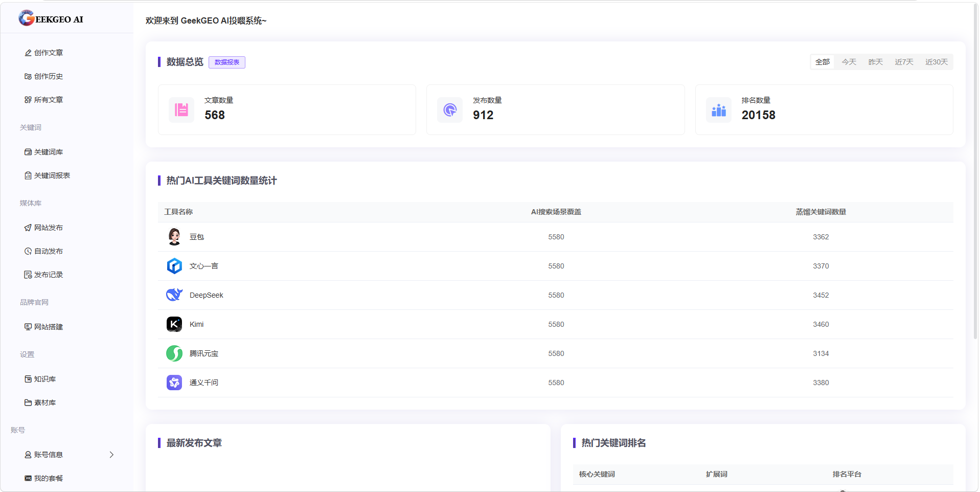Click DeepSeek keyword count 3452
The height and width of the screenshot is (492, 980).
coord(821,295)
